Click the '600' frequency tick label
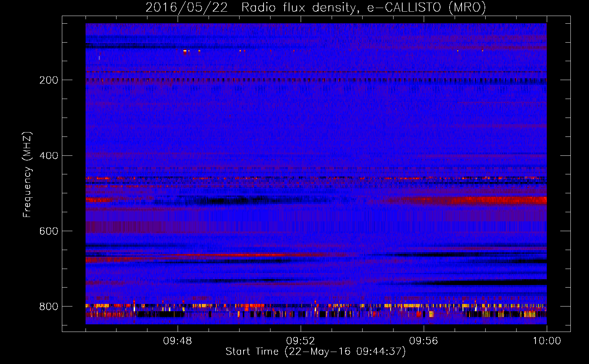Screen dimensions: 589x364 [48, 232]
